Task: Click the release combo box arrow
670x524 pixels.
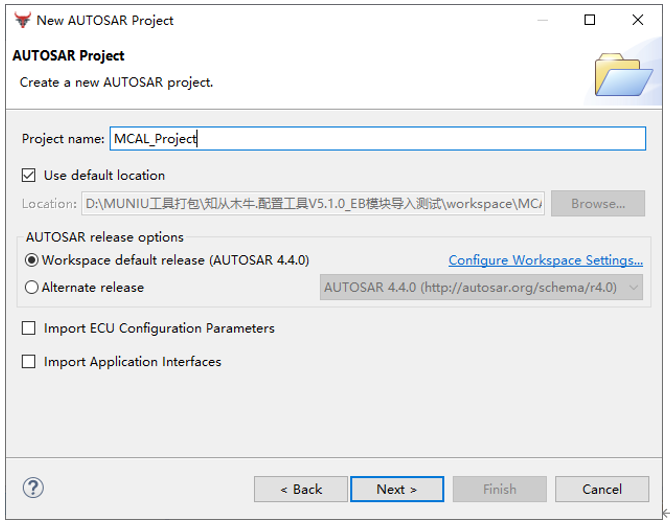Action: [633, 288]
